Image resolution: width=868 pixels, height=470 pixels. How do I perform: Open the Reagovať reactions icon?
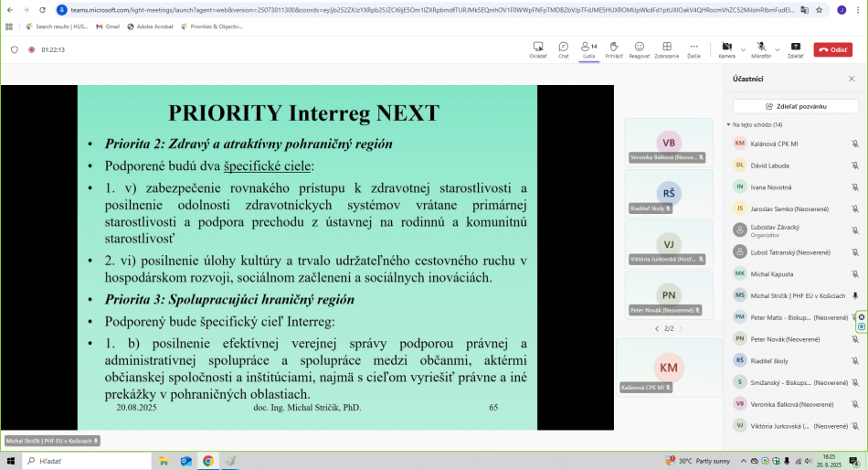[640, 48]
